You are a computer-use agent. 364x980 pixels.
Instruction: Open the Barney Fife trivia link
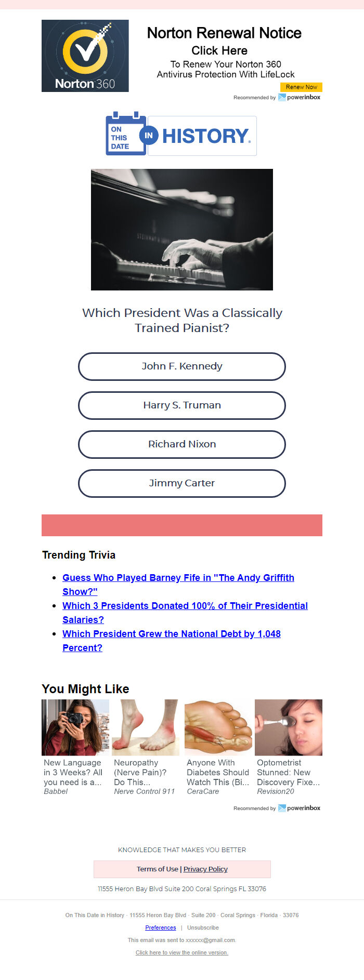tap(178, 585)
